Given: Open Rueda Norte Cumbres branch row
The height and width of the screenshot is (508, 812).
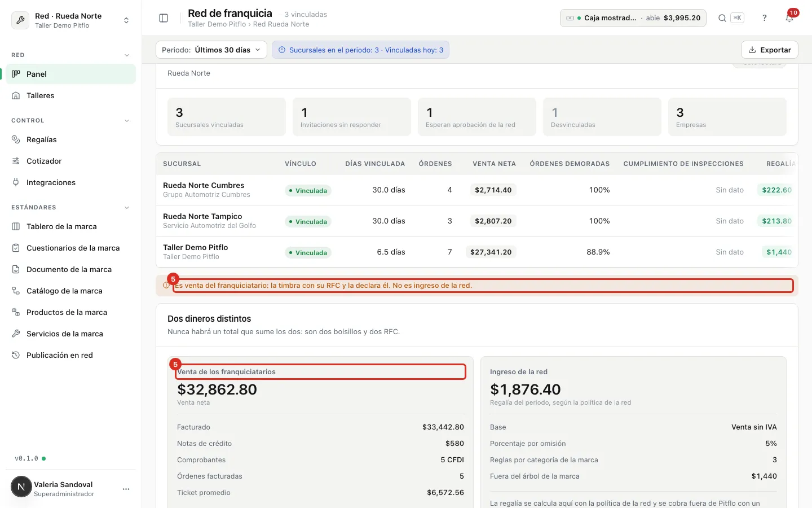Looking at the screenshot, I should (477, 190).
